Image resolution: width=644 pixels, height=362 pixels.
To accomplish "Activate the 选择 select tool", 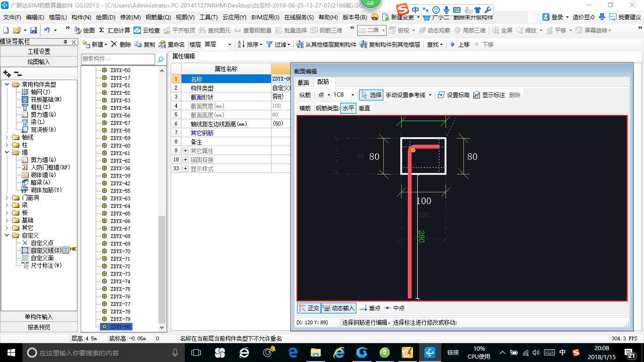I will [x=371, y=95].
